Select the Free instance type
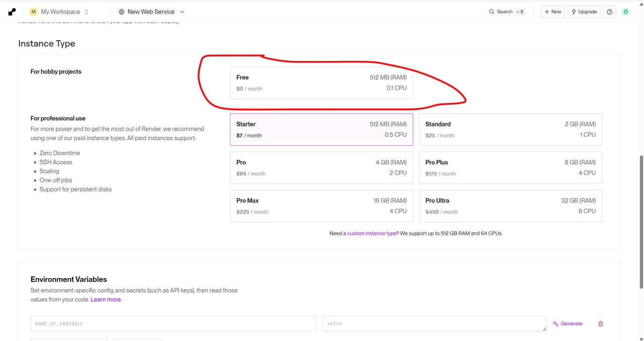Image resolution: width=644 pixels, height=341 pixels. 321,82
